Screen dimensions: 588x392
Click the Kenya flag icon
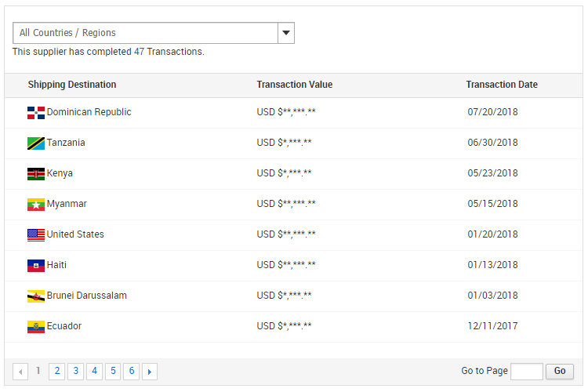coord(36,174)
